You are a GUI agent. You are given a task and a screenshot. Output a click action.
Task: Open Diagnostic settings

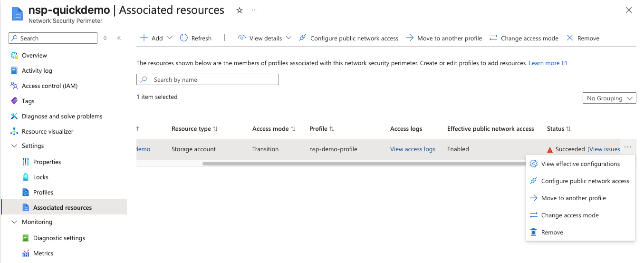point(59,238)
